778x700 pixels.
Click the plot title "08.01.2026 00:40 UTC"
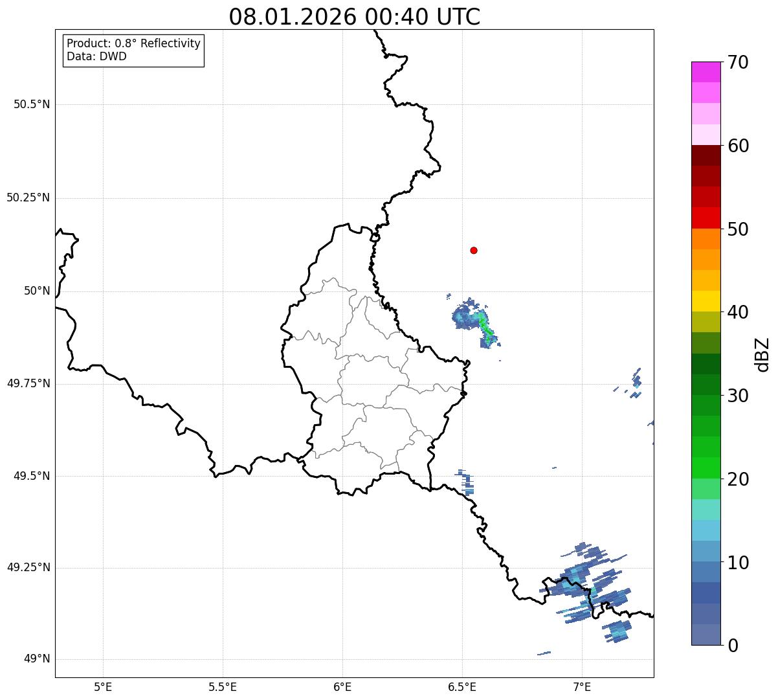coord(355,17)
